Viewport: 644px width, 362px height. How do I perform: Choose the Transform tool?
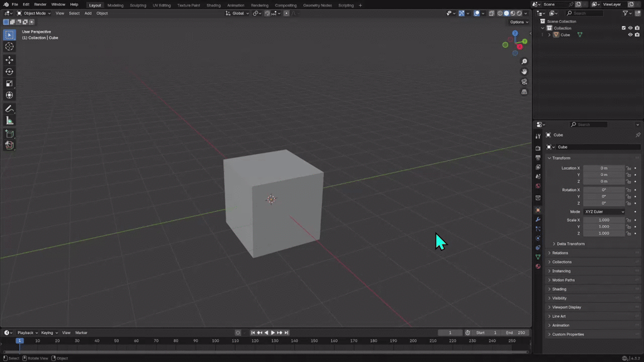tap(9, 96)
